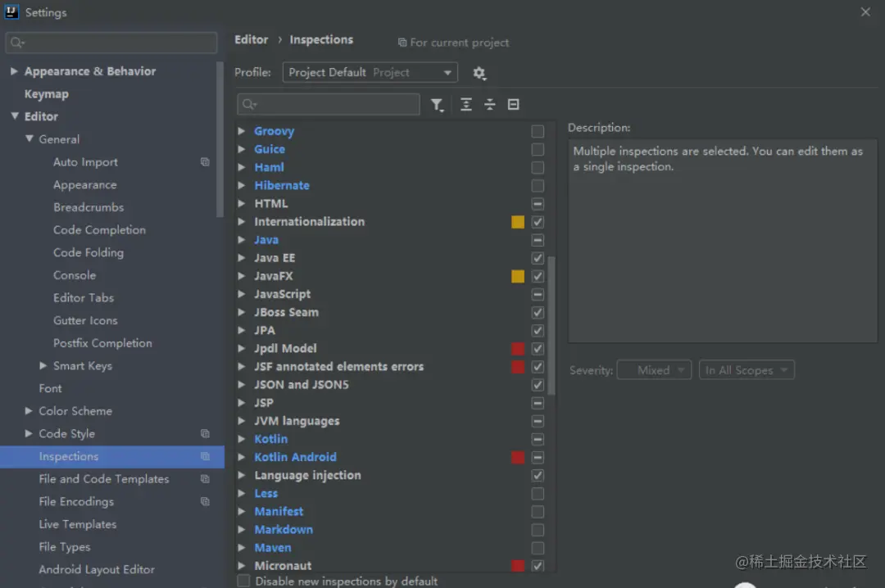Image resolution: width=885 pixels, height=588 pixels.
Task: Expand the Hibernate inspections group
Action: [242, 185]
